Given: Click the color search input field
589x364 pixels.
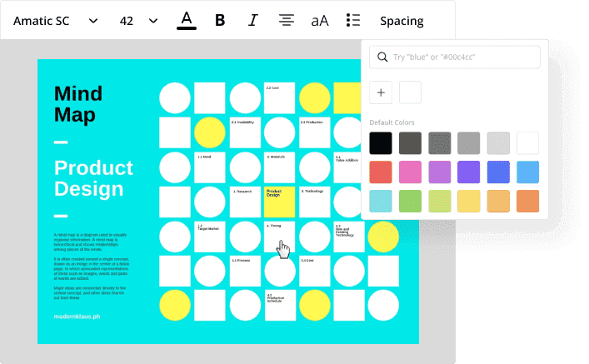Looking at the screenshot, I should pyautogui.click(x=462, y=57).
